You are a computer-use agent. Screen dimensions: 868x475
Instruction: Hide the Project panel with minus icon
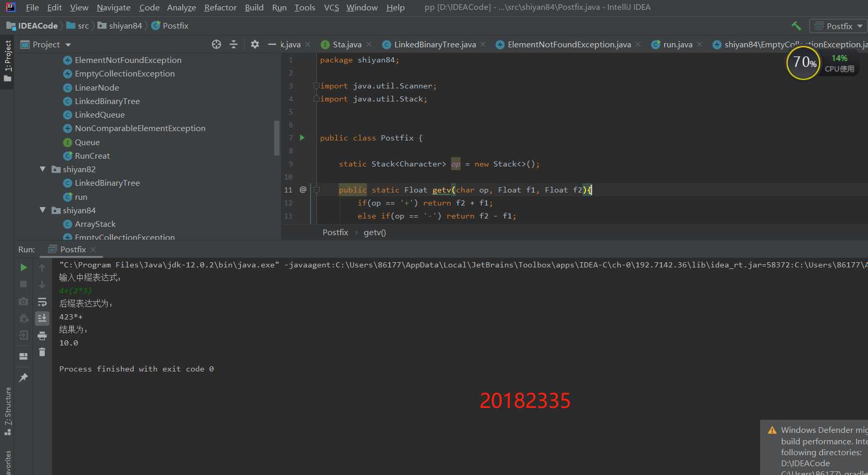[x=272, y=44]
